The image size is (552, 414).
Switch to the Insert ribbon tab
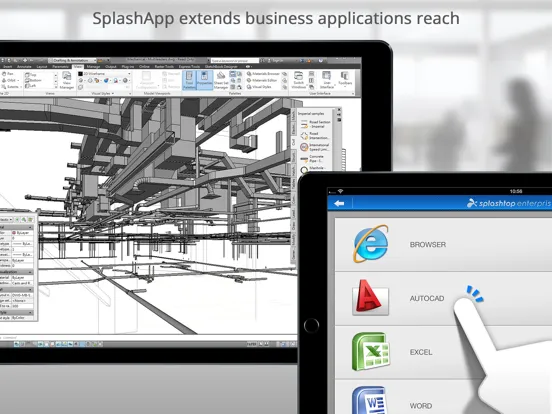coord(7,67)
